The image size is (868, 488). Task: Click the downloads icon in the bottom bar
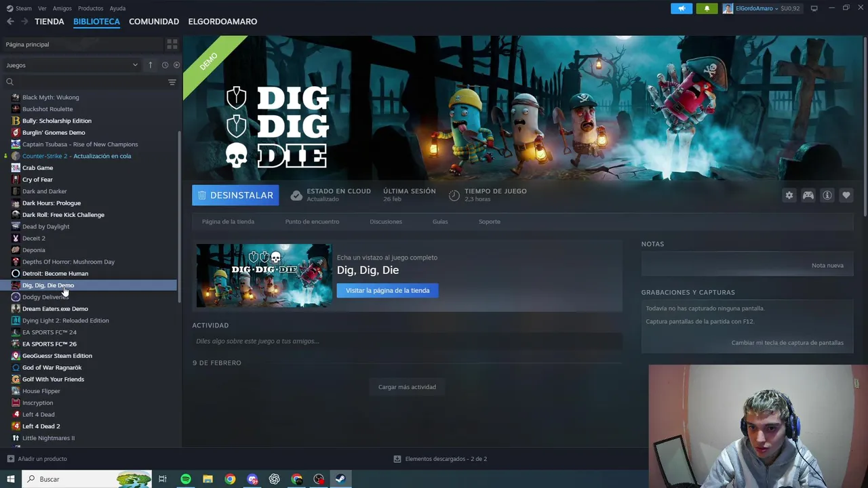397,459
